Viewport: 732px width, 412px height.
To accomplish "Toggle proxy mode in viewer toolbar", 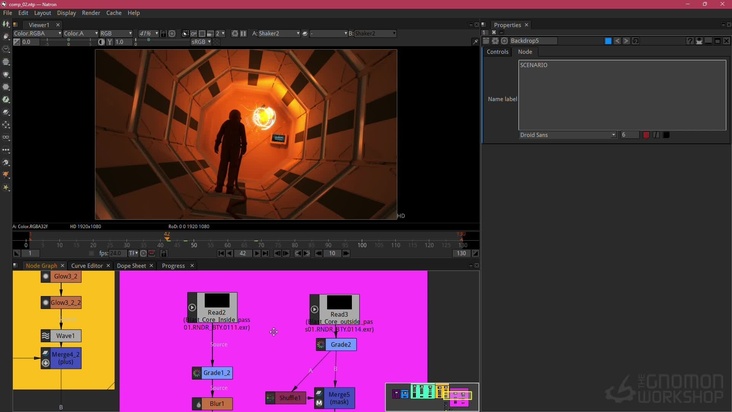I will (x=210, y=34).
